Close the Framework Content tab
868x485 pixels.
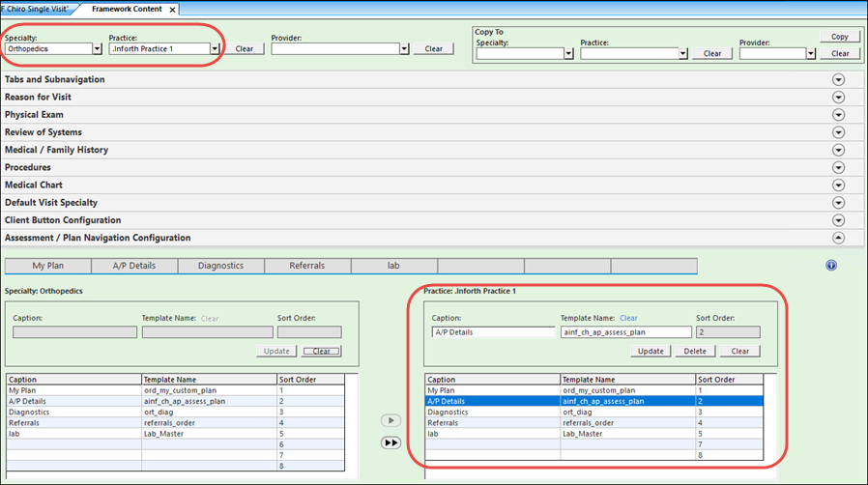pos(173,10)
